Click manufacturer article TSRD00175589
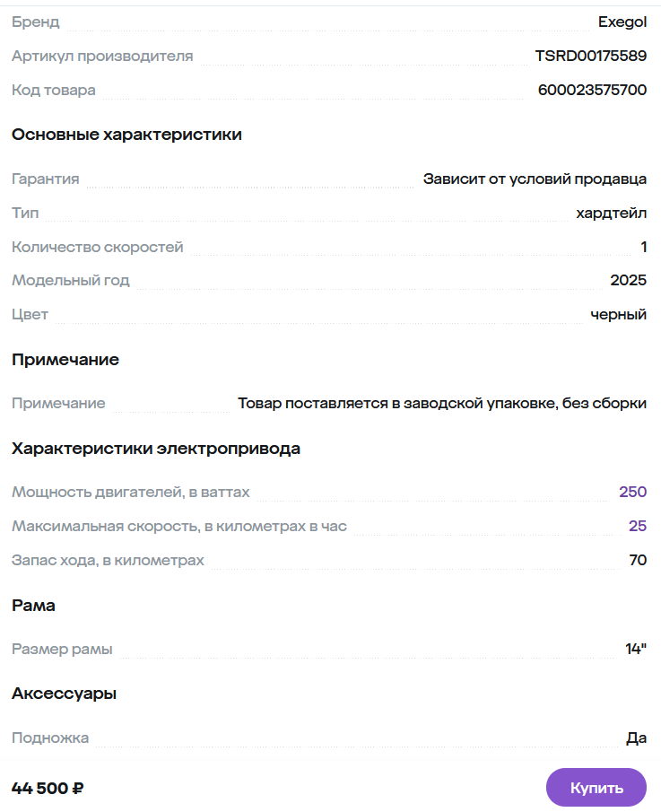 (x=590, y=56)
